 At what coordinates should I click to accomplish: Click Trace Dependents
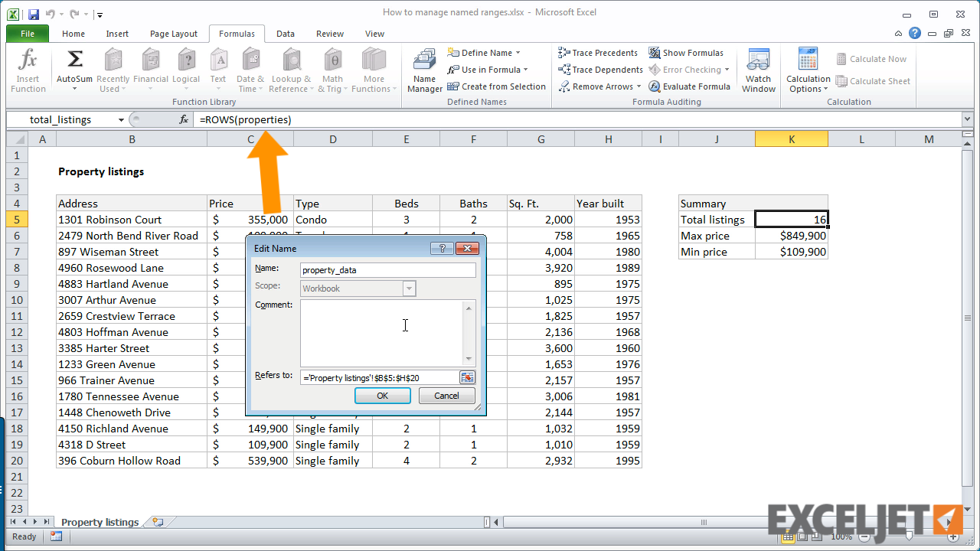point(600,70)
